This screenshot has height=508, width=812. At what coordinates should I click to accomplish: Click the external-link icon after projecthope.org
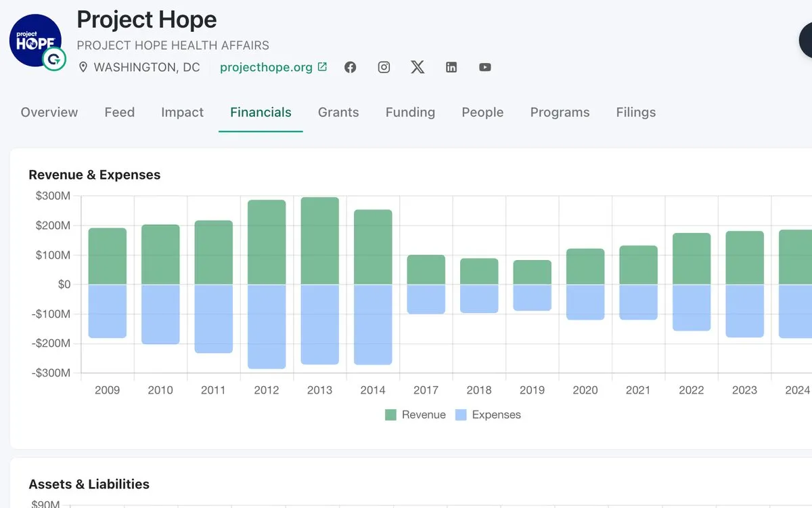point(322,66)
